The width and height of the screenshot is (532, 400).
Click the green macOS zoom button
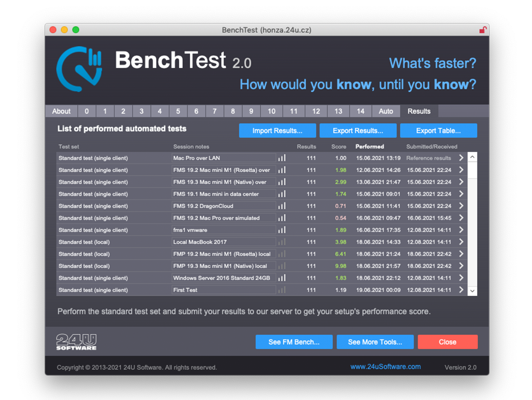tap(76, 30)
